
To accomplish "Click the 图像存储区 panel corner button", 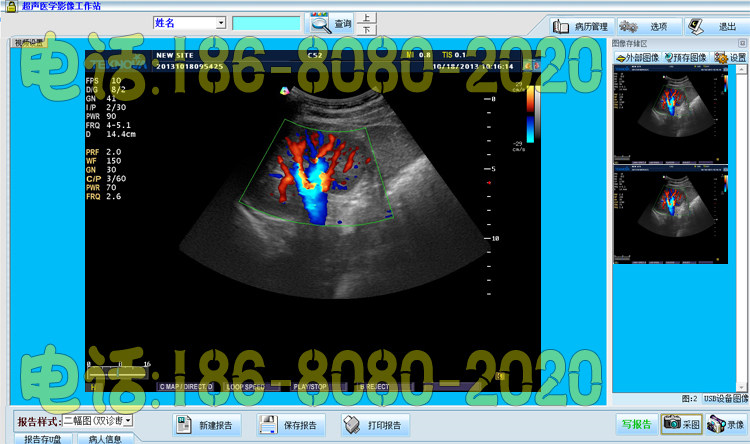I will tap(742, 43).
